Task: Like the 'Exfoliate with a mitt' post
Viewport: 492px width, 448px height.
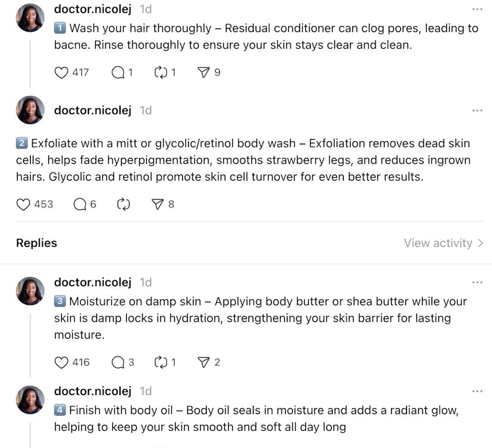Action: point(24,204)
